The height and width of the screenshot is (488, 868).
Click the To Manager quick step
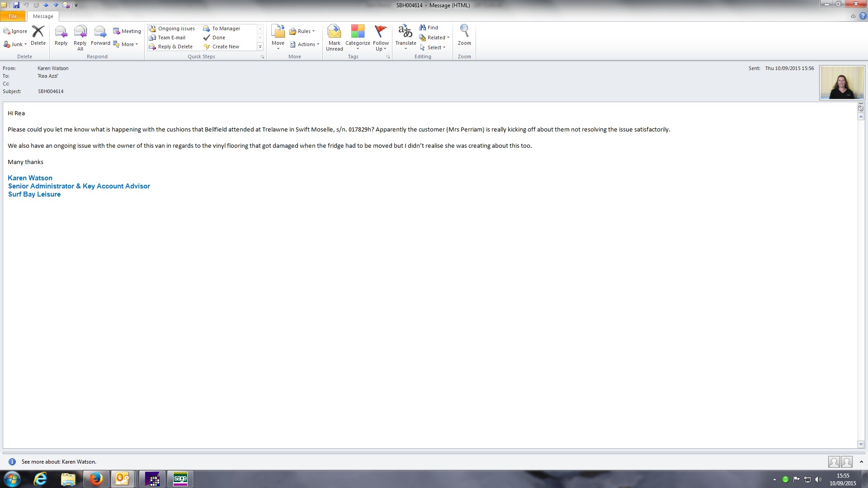(226, 28)
